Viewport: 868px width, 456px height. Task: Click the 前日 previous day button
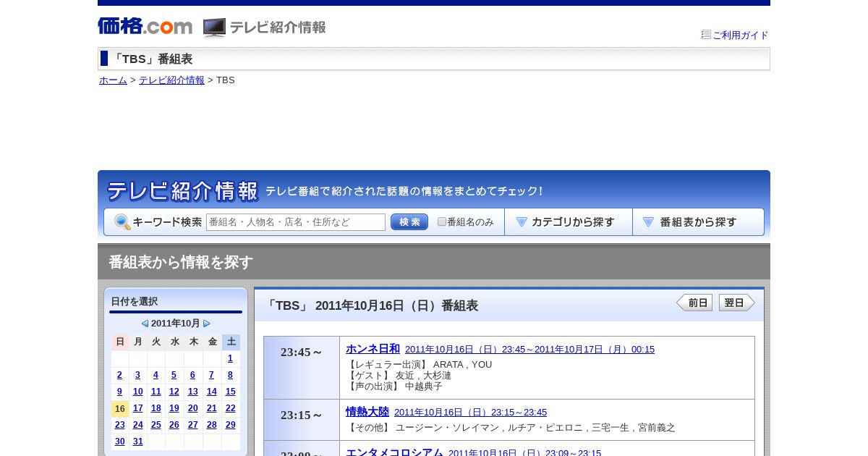tap(694, 303)
